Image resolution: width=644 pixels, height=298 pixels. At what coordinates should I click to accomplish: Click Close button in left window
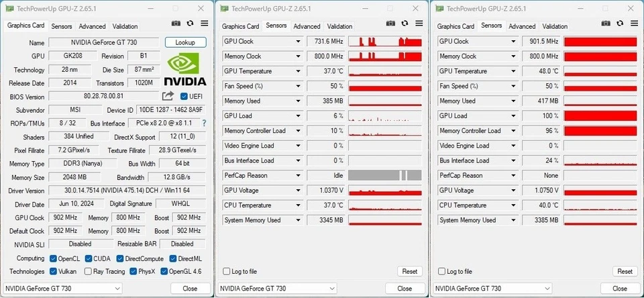(x=190, y=289)
